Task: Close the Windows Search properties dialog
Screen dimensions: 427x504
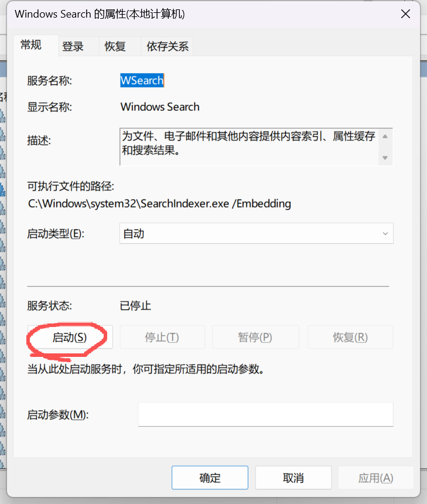Action: coord(405,14)
